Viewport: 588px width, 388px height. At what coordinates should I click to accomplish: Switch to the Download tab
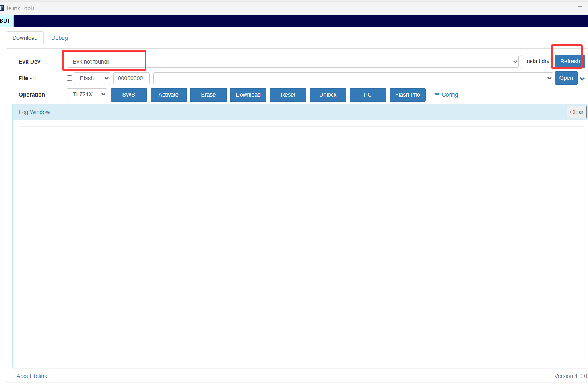tap(25, 38)
